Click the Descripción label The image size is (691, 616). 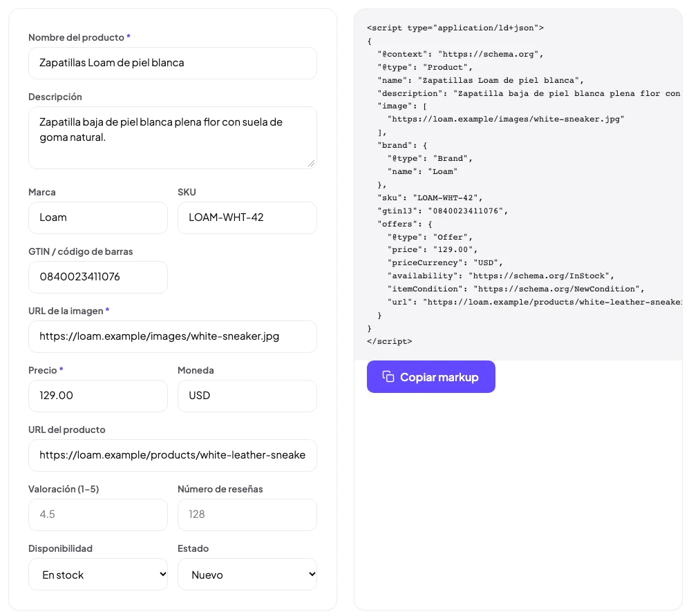55,97
